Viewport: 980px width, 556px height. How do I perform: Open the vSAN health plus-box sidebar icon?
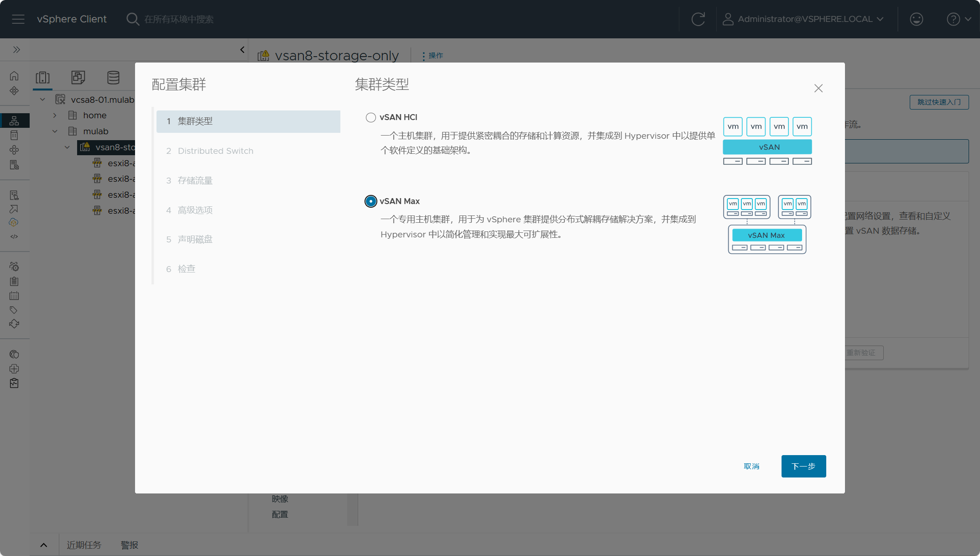[14, 369]
